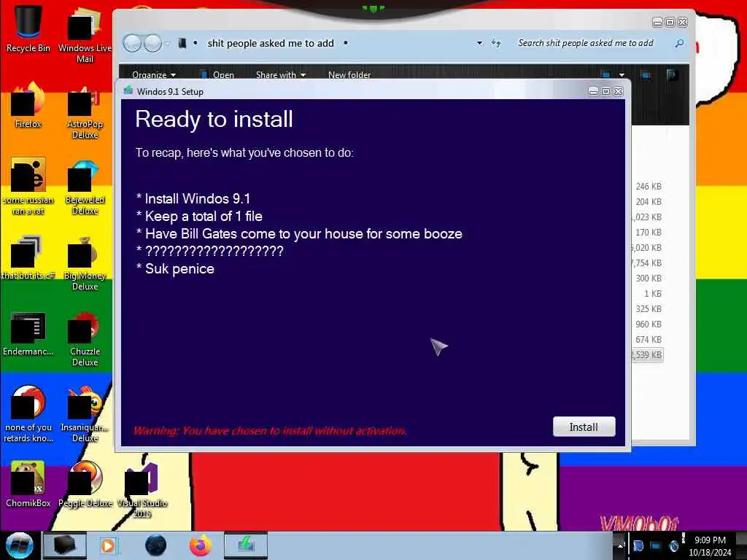Image resolution: width=747 pixels, height=560 pixels.
Task: Click the 674 KB file size entry
Action: pos(649,339)
